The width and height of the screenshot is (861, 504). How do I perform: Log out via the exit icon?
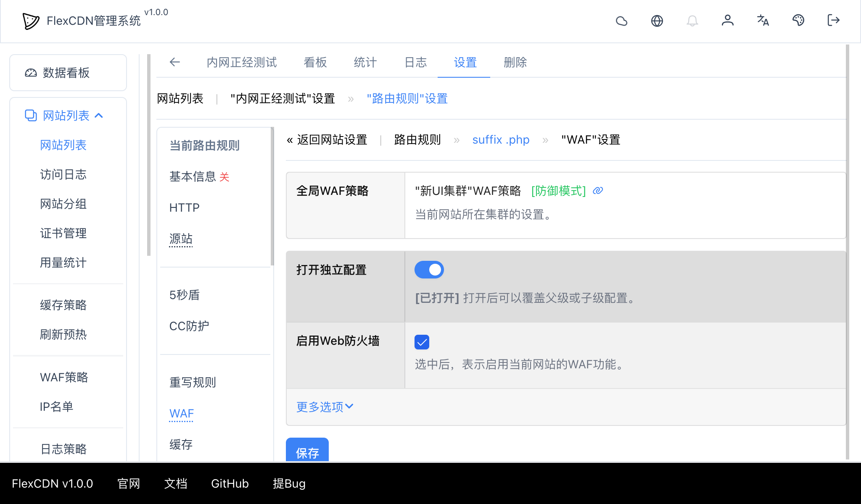pyautogui.click(x=833, y=21)
